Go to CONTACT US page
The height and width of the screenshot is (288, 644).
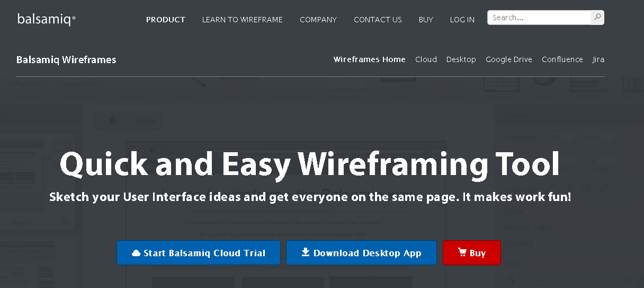(x=378, y=20)
